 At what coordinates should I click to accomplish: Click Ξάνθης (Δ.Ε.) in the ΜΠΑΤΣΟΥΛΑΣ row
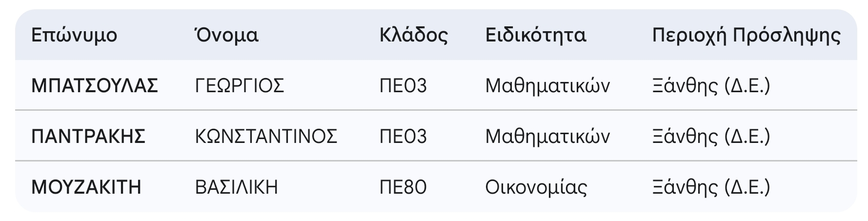coord(711,86)
